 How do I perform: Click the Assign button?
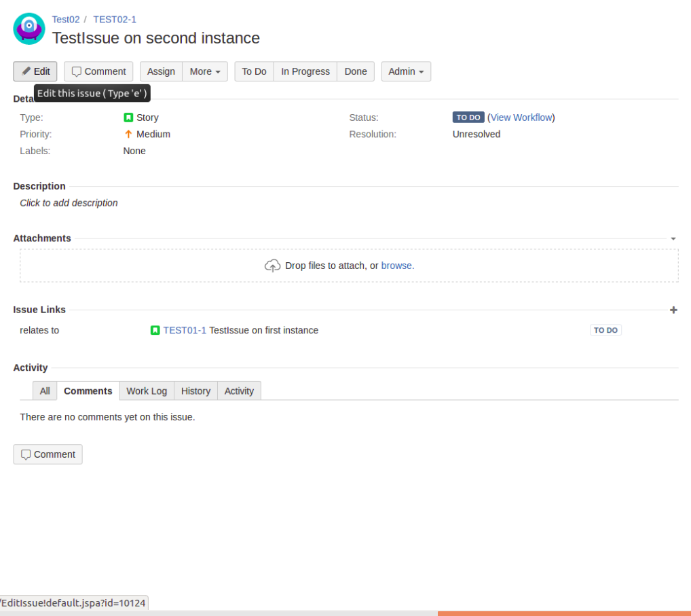(161, 71)
